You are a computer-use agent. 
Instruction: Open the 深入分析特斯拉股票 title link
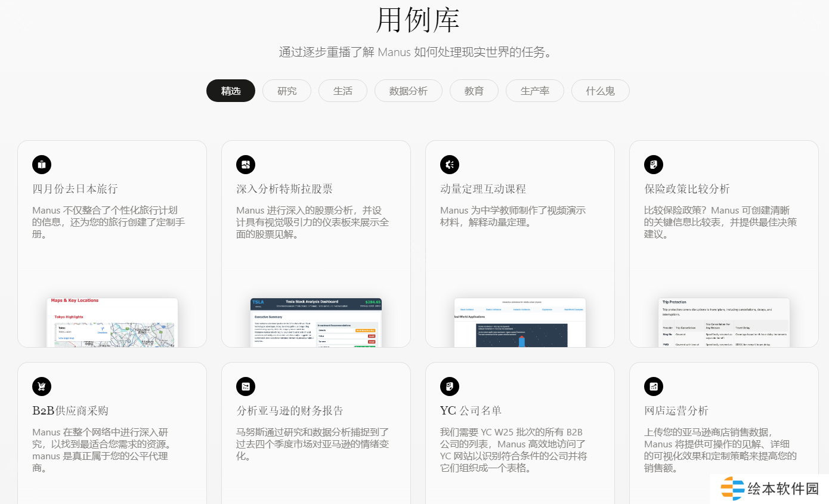click(284, 189)
